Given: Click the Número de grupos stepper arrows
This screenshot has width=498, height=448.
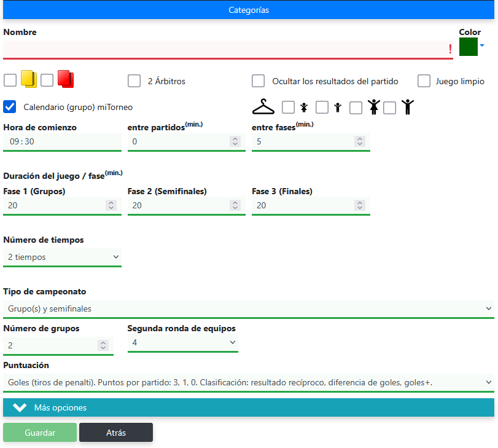Looking at the screenshot, I should pyautogui.click(x=103, y=345).
